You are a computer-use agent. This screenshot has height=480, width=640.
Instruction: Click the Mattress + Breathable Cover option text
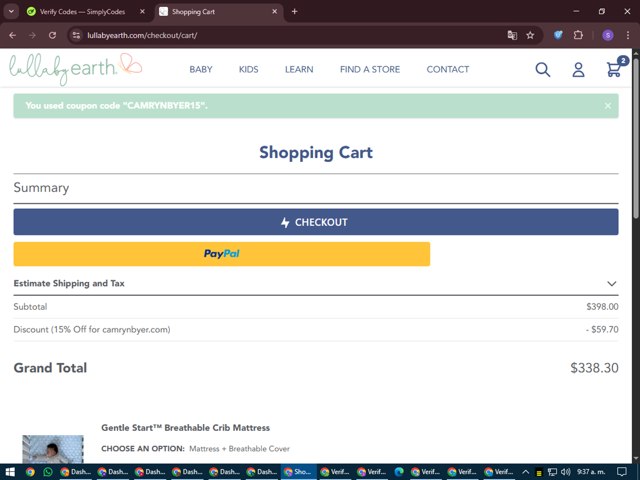[x=239, y=449]
